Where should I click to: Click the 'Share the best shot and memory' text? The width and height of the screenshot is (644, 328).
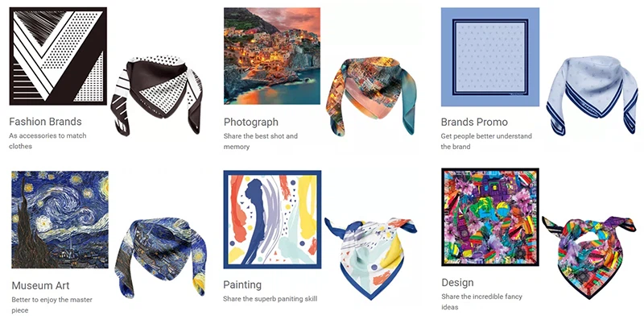click(260, 141)
